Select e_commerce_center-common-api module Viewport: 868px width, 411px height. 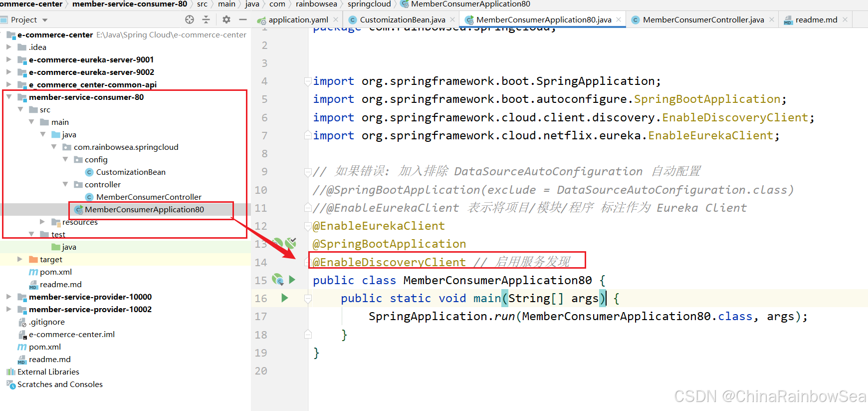click(92, 84)
